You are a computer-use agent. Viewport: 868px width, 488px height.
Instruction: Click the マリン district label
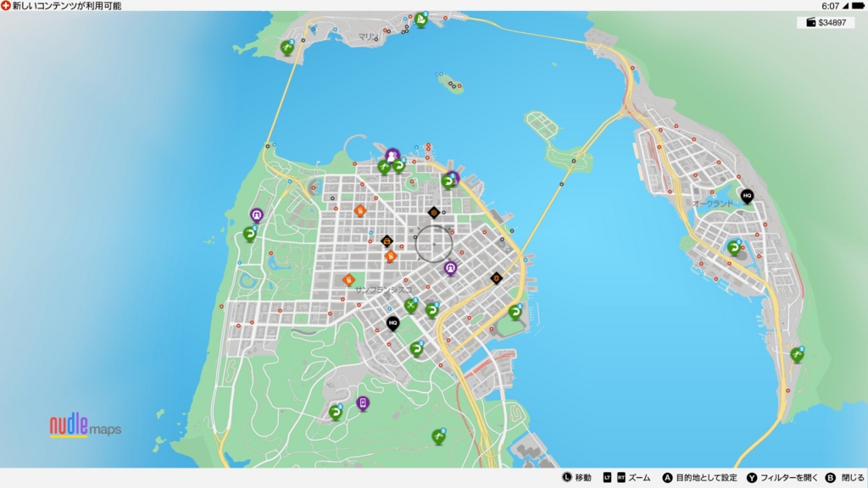(367, 36)
